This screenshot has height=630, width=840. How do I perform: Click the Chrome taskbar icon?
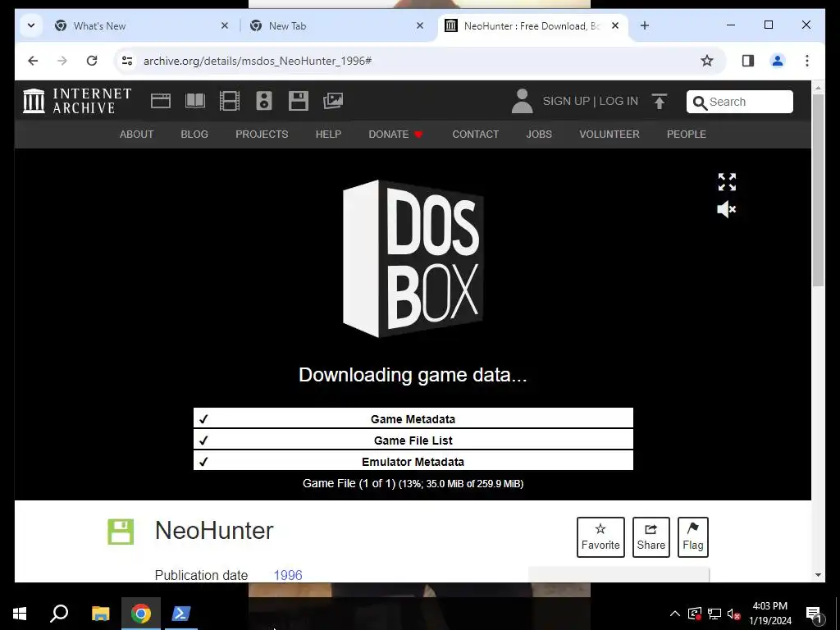pyautogui.click(x=141, y=614)
